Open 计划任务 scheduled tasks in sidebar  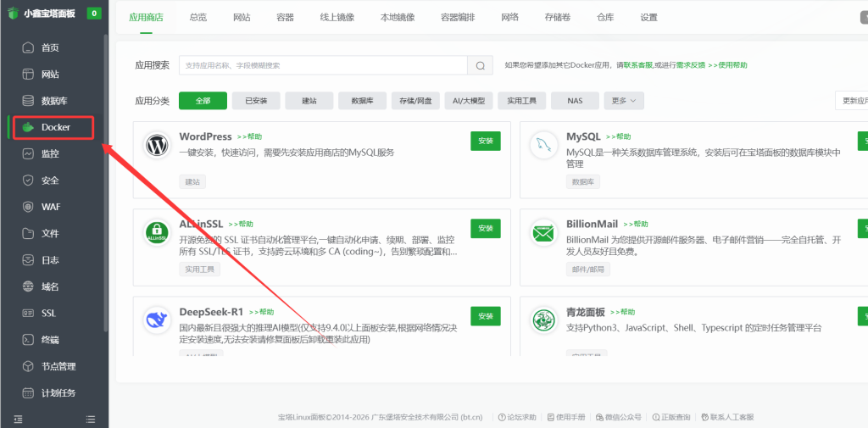pyautogui.click(x=58, y=392)
